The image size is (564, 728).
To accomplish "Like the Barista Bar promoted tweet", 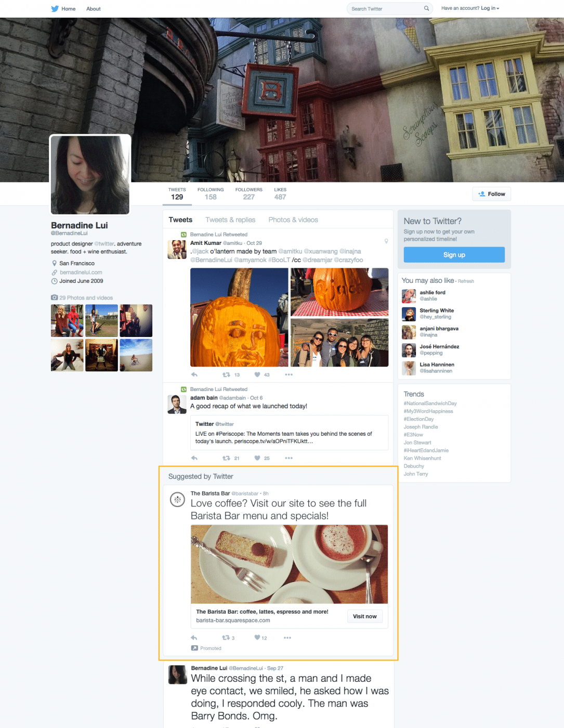I will click(x=257, y=638).
